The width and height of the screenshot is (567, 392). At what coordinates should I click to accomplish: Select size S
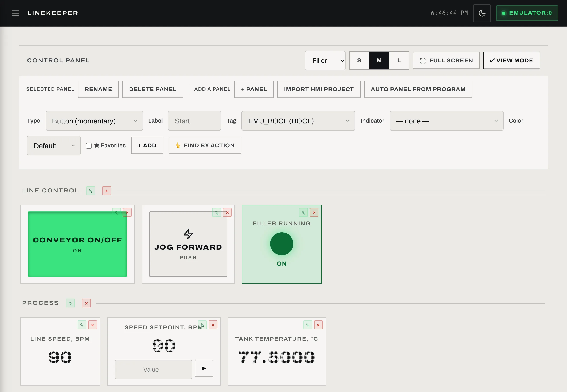pos(359,60)
